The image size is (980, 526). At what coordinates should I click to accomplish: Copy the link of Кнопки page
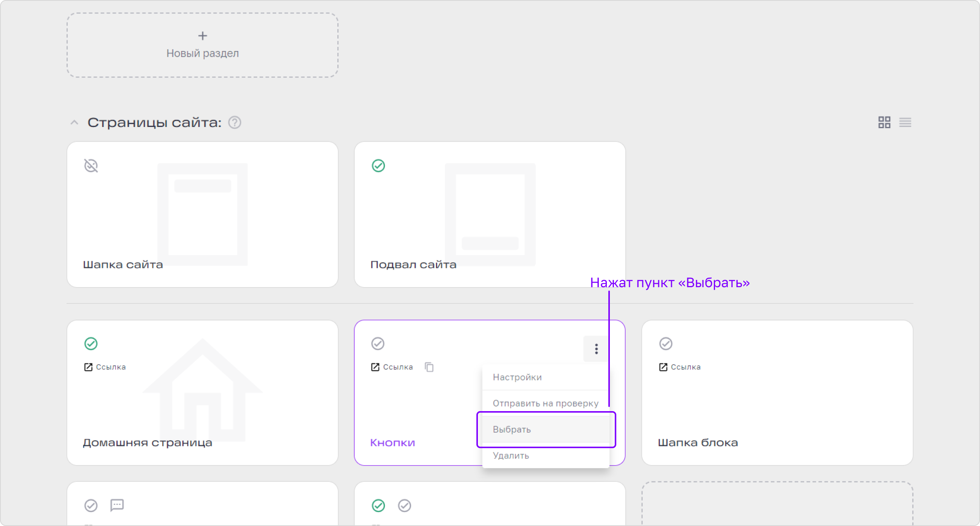[x=429, y=367]
